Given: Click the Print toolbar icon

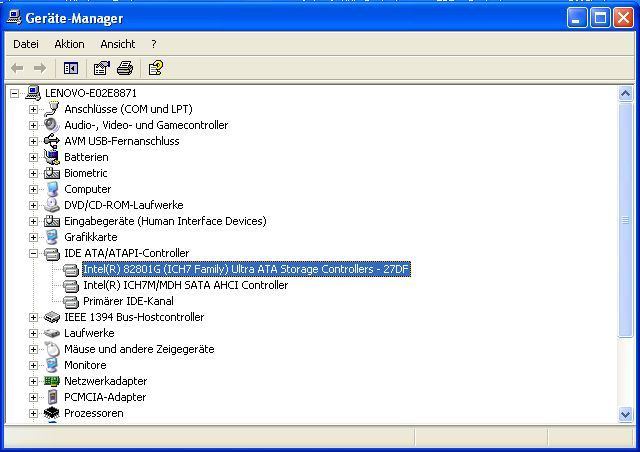Looking at the screenshot, I should [125, 68].
